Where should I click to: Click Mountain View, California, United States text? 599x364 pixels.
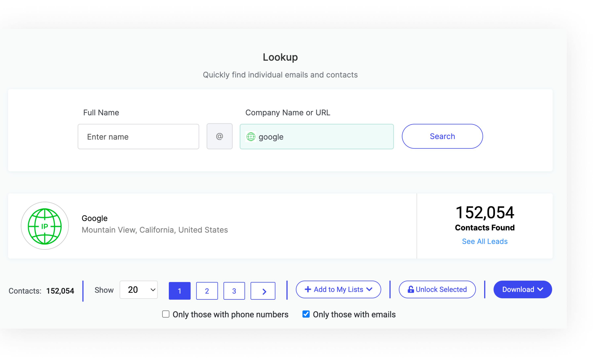[155, 230]
